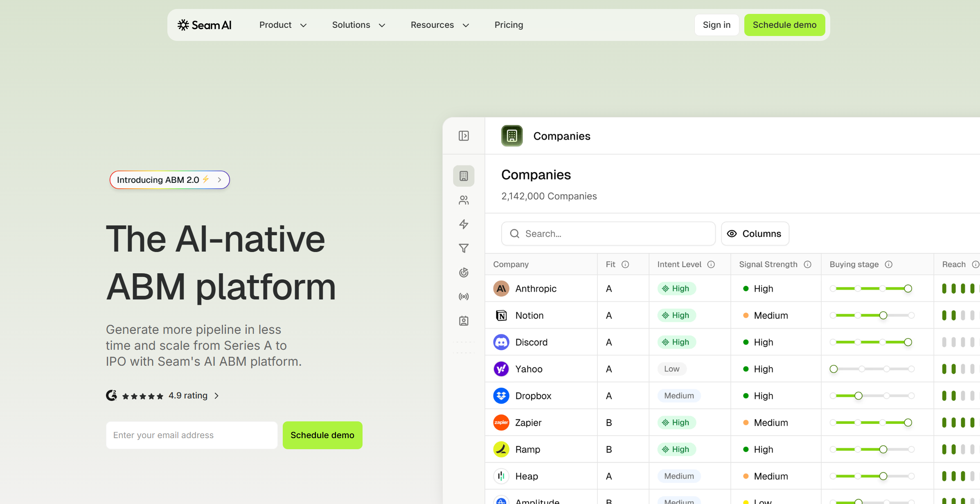The width and height of the screenshot is (980, 504).
Task: Click the Company column header
Action: tap(511, 264)
